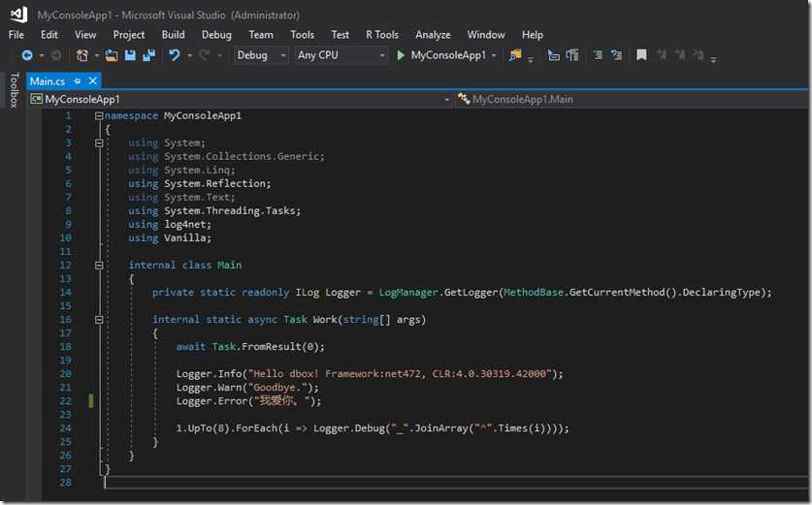812x505 pixels.
Task: Open the Any CPU platform dropdown
Action: [380, 56]
